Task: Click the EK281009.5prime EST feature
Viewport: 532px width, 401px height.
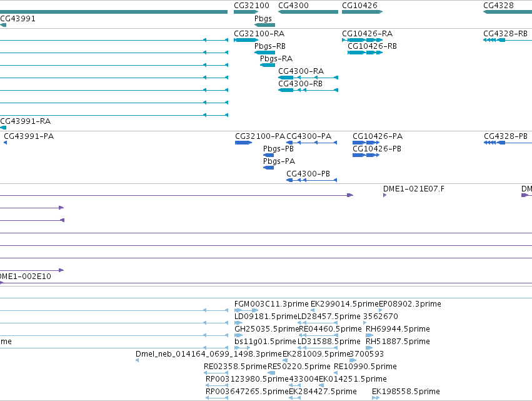Action: [285, 360]
